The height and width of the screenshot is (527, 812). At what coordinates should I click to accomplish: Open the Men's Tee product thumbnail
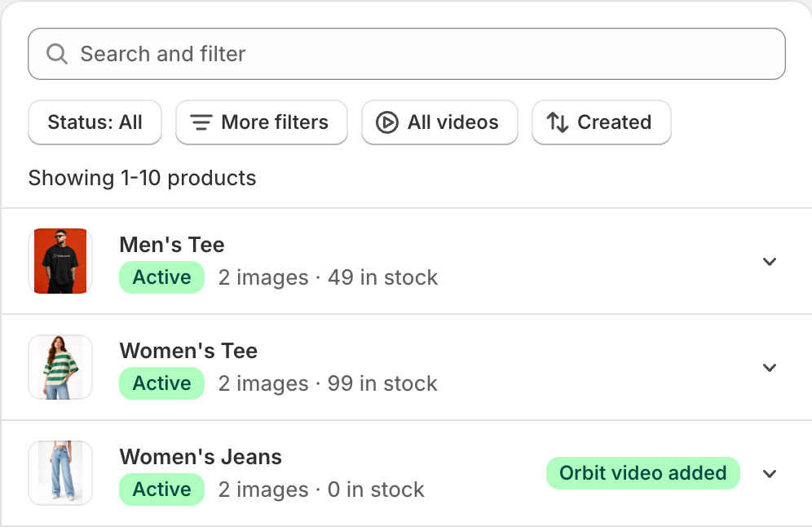[x=60, y=261]
